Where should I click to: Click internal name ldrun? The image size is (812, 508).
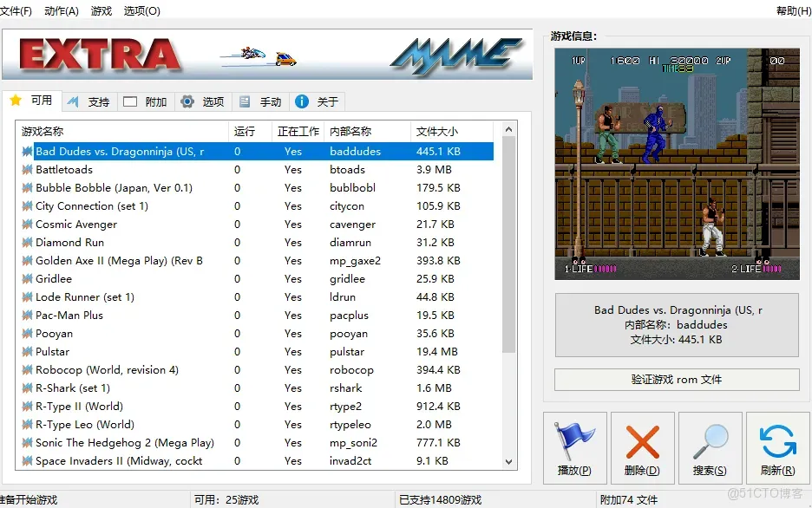pyautogui.click(x=343, y=297)
